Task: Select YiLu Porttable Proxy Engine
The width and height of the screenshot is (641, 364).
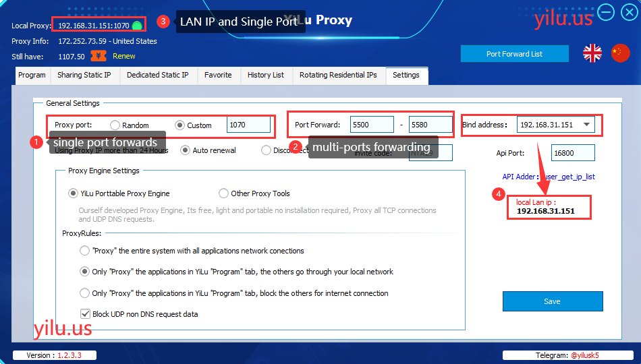Action: point(73,193)
